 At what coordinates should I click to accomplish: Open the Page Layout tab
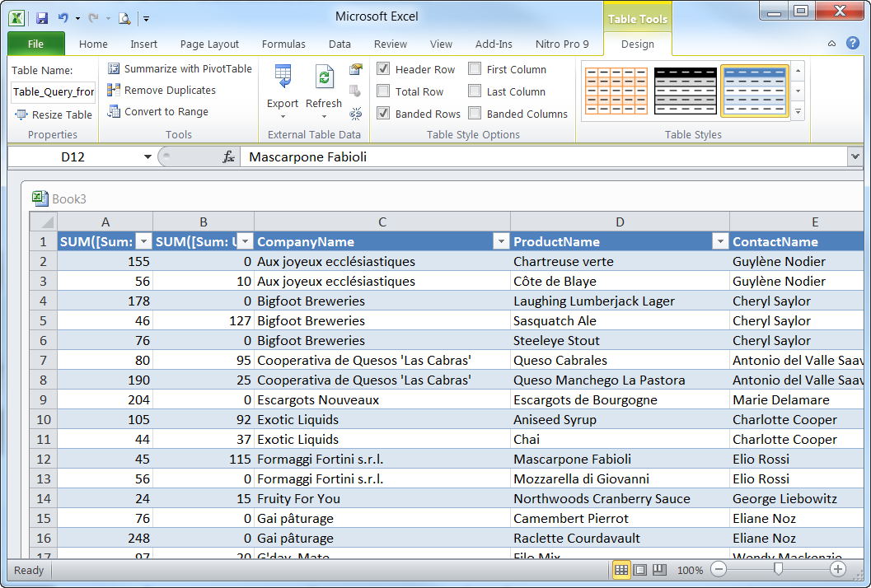(x=209, y=44)
